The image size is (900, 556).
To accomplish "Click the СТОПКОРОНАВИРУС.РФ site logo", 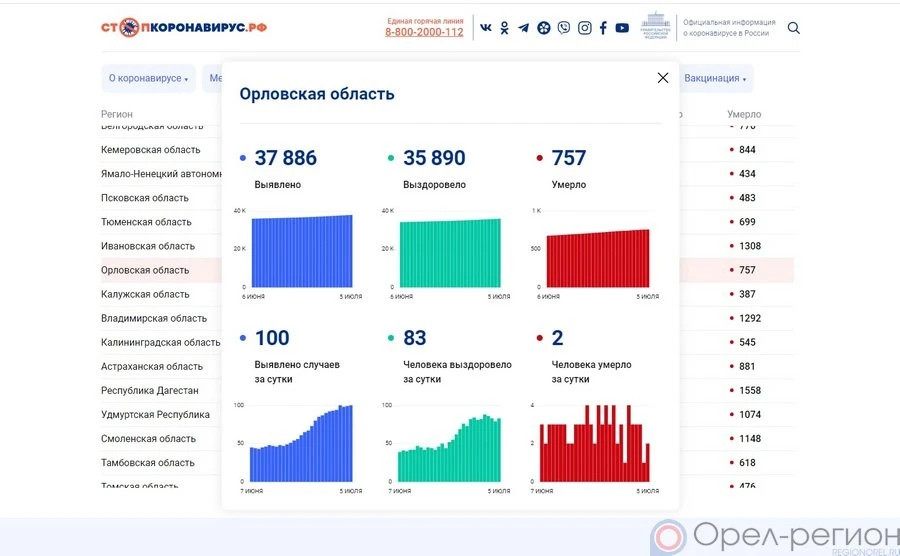I will point(184,27).
